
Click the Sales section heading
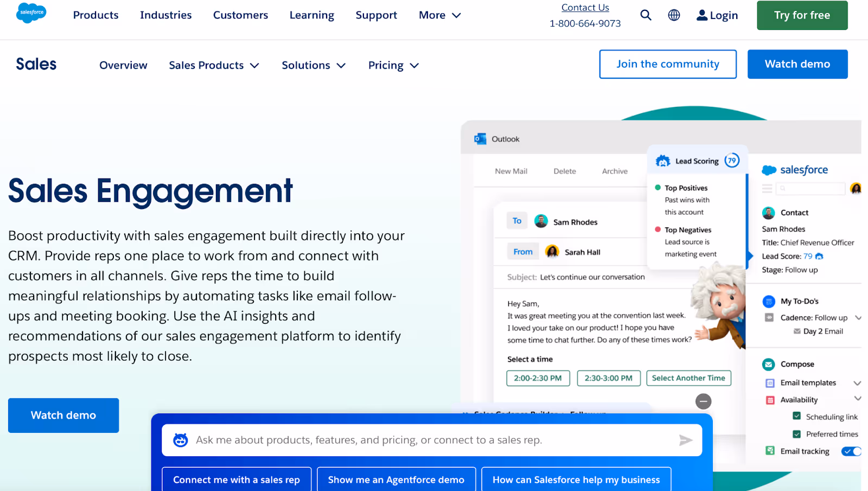tap(36, 64)
